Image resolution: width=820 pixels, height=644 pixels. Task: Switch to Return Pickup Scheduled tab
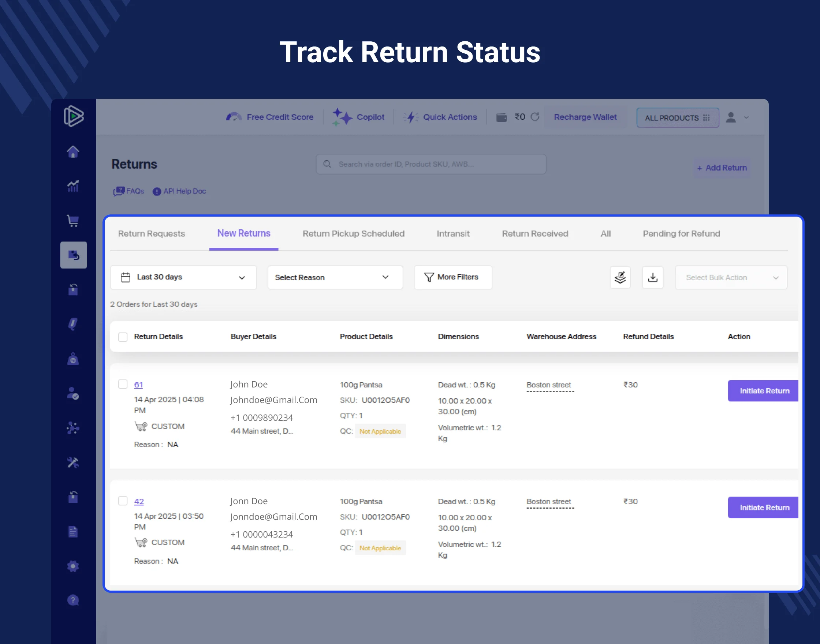(353, 234)
